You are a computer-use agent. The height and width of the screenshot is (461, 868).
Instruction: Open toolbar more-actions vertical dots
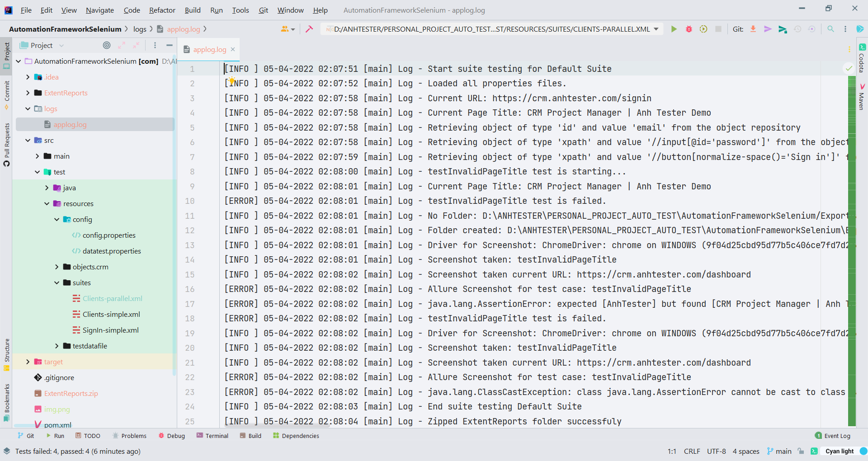pyautogui.click(x=845, y=29)
